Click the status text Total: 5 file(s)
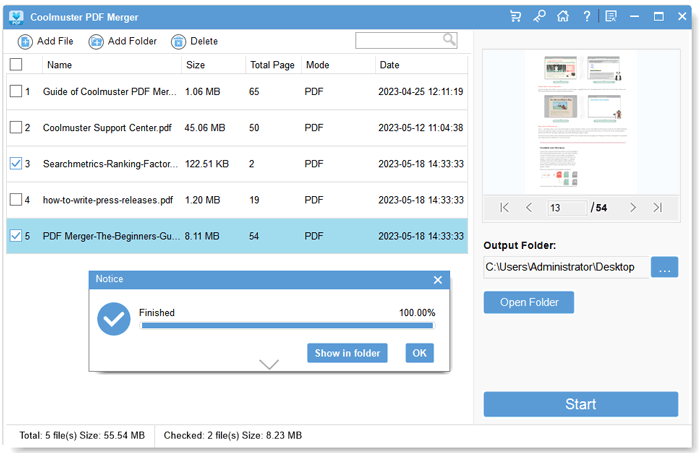Image resolution: width=700 pixels, height=453 pixels. coord(82,435)
